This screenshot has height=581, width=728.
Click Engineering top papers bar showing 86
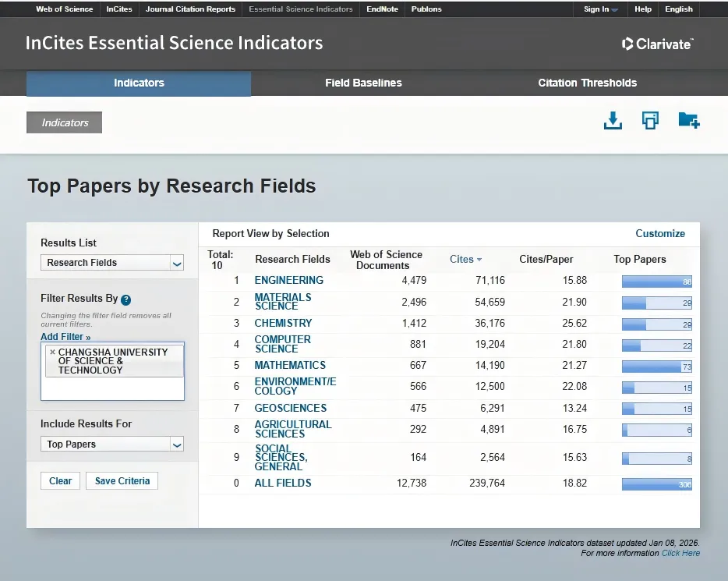coord(657,282)
